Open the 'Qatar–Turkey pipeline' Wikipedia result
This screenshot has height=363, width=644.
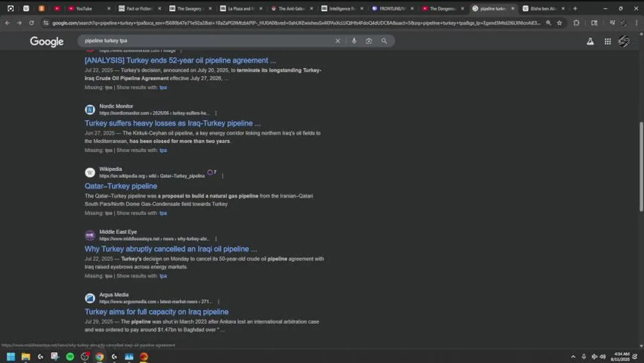121,186
